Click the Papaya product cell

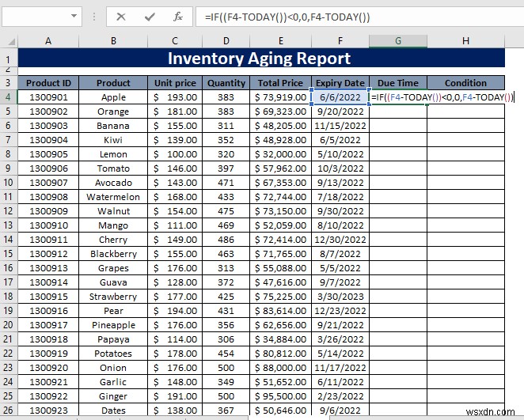[x=113, y=339]
